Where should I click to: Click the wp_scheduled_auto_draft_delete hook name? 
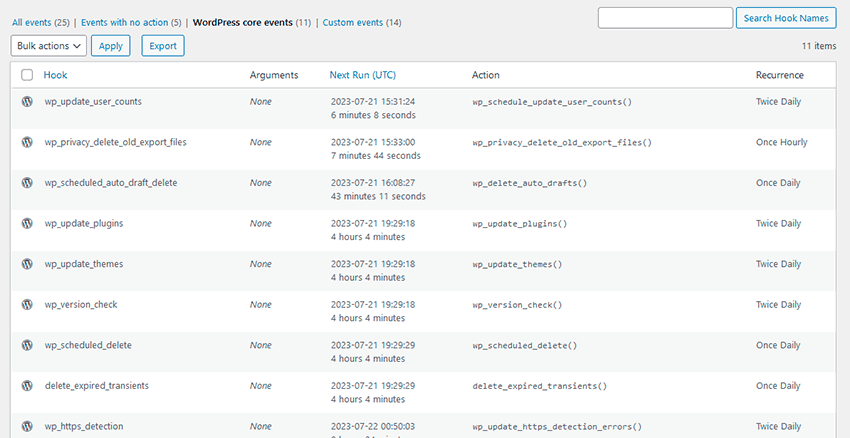pos(111,183)
